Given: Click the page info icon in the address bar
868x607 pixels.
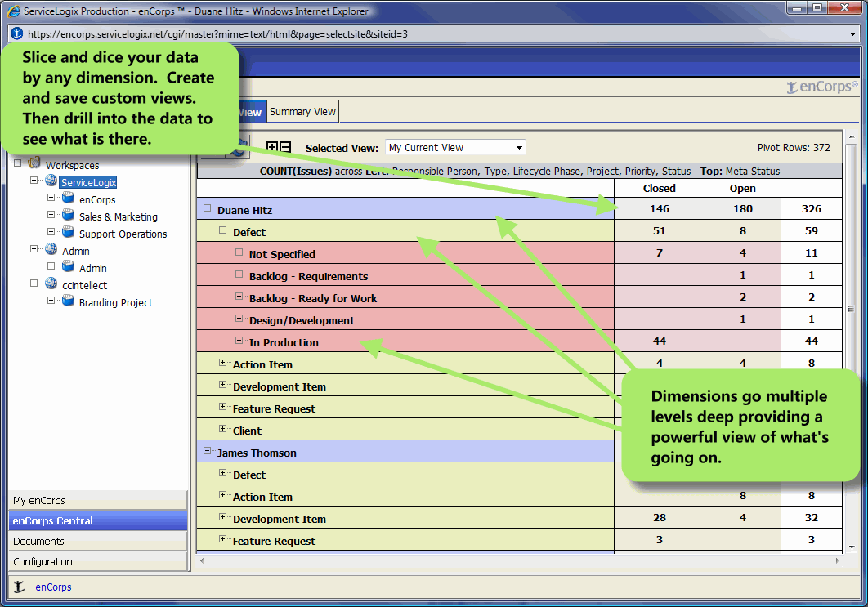Looking at the screenshot, I should pos(17,33).
